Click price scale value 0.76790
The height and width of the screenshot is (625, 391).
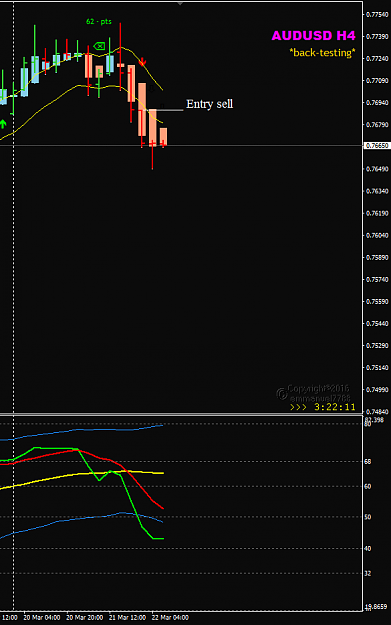click(x=377, y=125)
